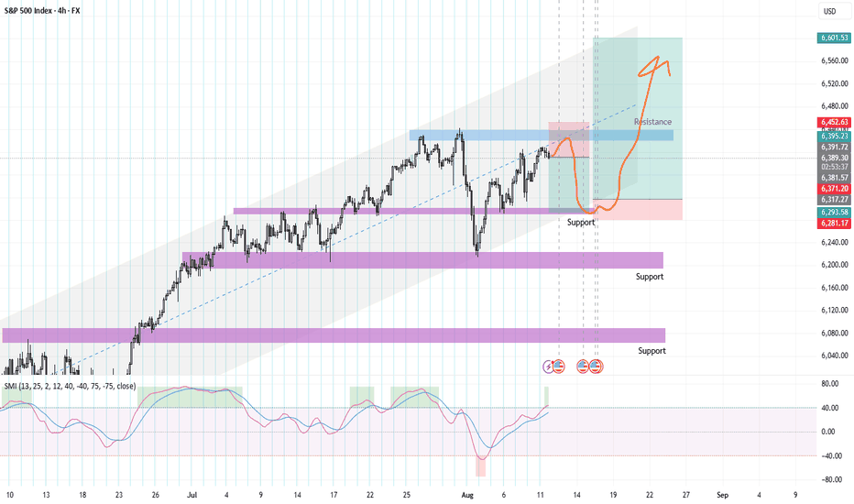Open the purple lightning event icon
The width and height of the screenshot is (854, 504).
pyautogui.click(x=549, y=367)
